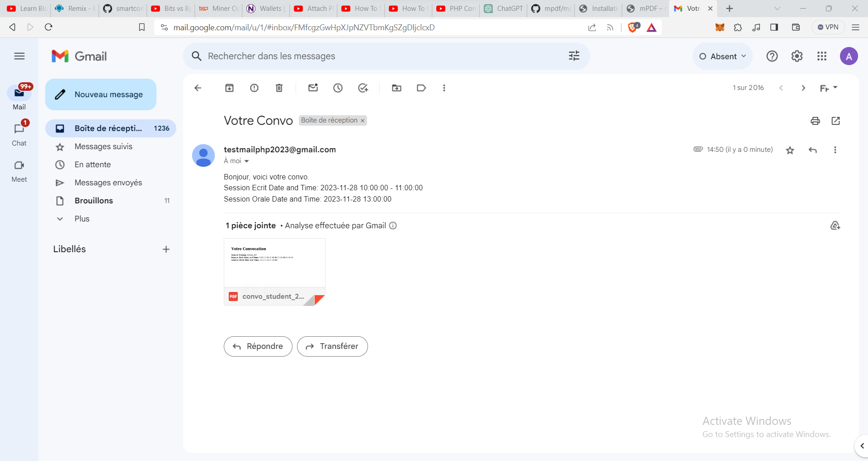Viewport: 868px width, 461px height.
Task: Snooze the current email
Action: coord(338,88)
